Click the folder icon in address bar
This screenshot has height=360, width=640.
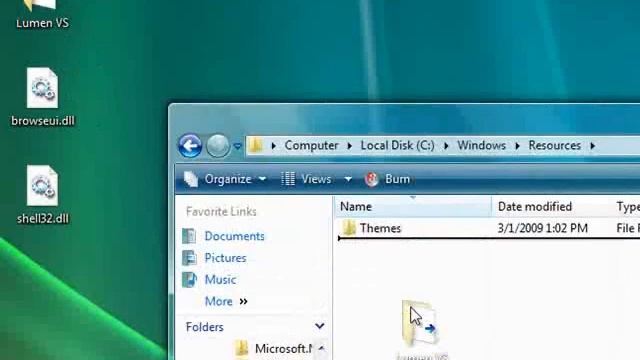pos(256,145)
